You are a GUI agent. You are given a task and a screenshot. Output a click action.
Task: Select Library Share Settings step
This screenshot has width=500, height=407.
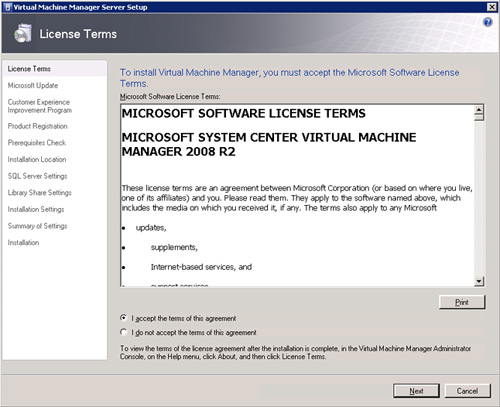[39, 193]
